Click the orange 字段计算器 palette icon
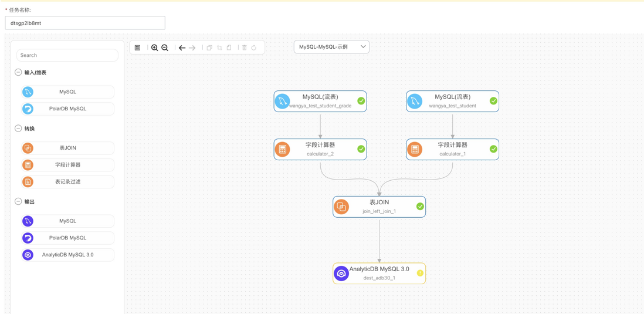Screen dimensions: 644x314 28,165
